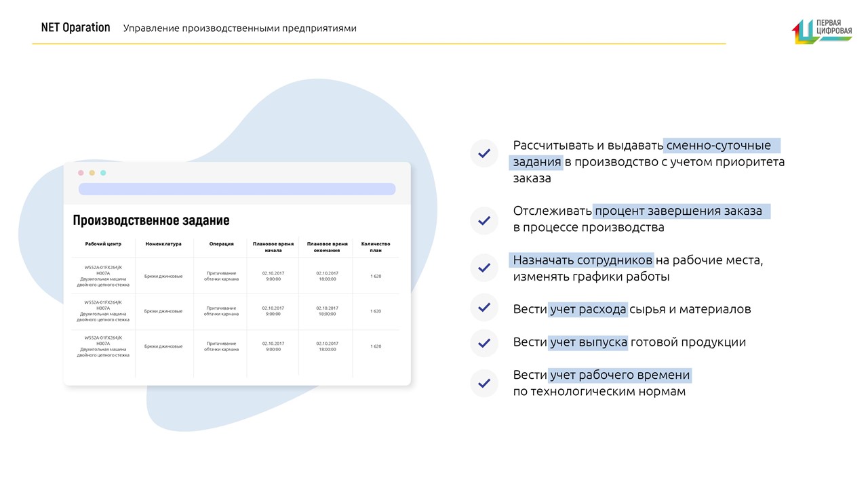Click the checkmark next to «Отслеживать процент завершения»

(484, 220)
